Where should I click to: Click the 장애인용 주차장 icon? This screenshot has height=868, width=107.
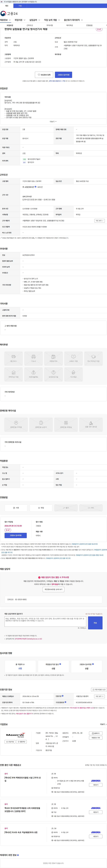pos(16,425)
